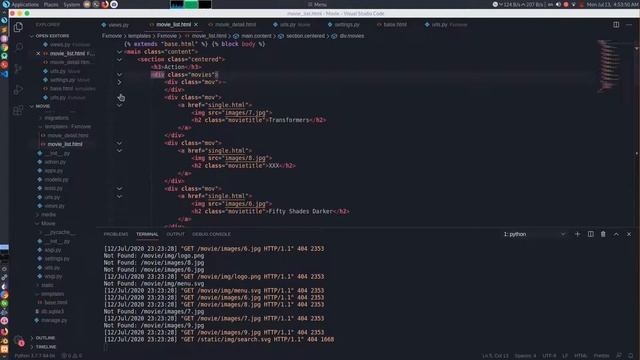Viewport: 640px width, 360px height.
Task: Fold the div class="movies" code block
Action: coord(119,75)
